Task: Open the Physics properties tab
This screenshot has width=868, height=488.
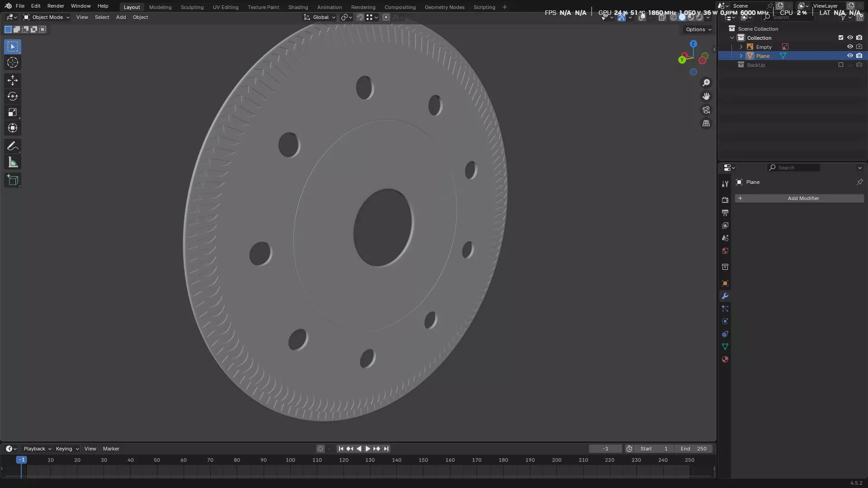Action: 725,321
